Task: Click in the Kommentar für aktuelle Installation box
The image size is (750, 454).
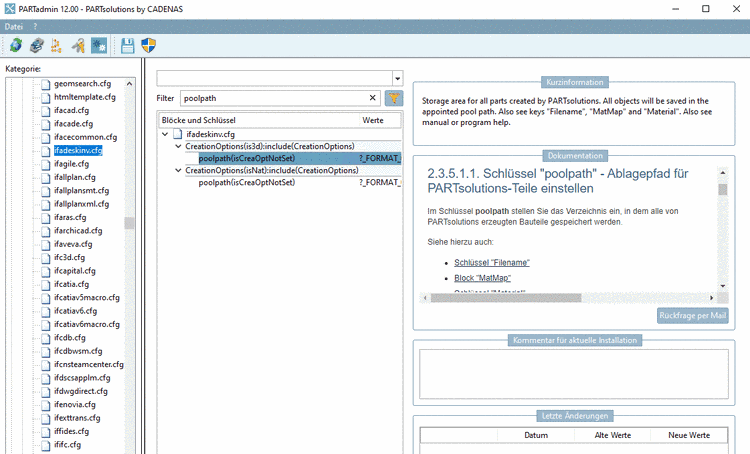Action: 574,374
